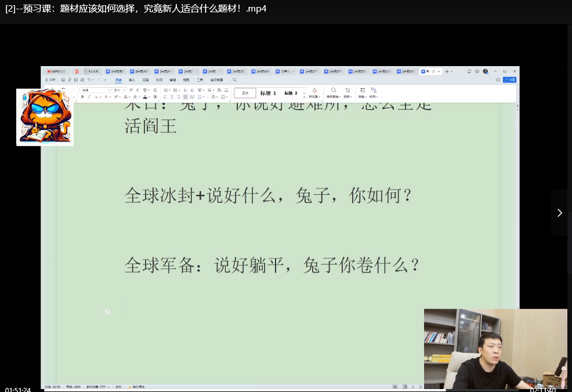Click the Layout (排版) button
572x392 pixels.
click(363, 93)
